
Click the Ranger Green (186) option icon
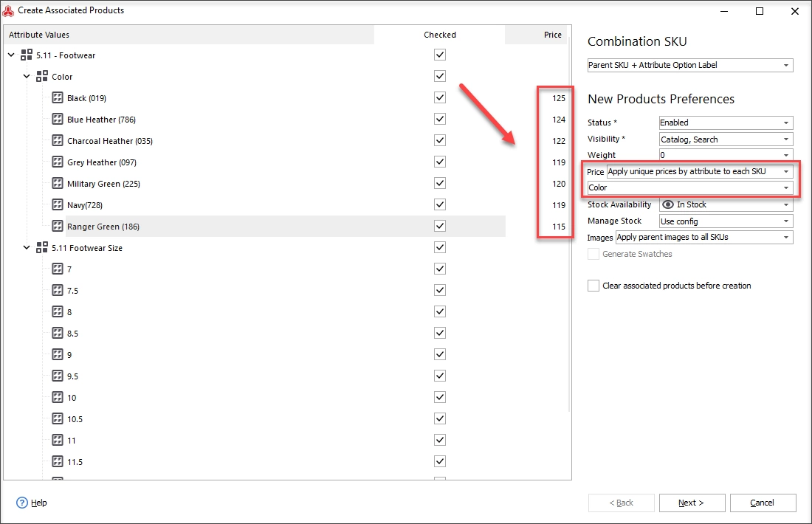coord(58,226)
